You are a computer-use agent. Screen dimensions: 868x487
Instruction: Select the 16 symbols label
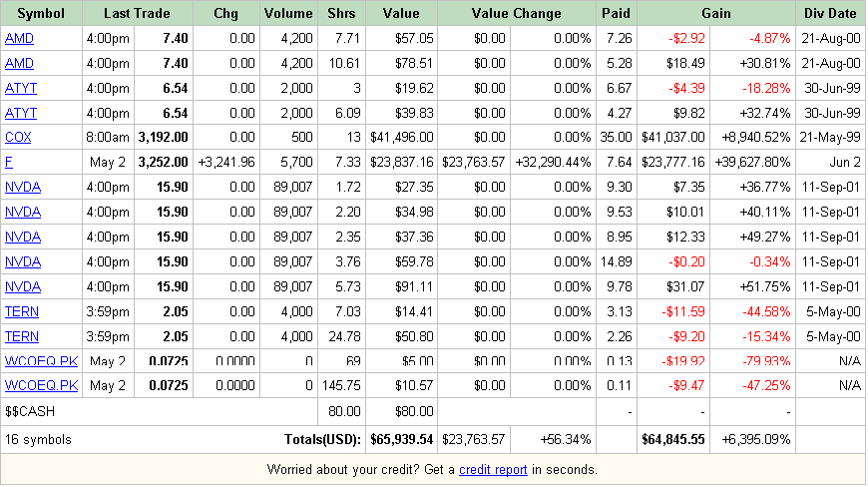coord(38,440)
